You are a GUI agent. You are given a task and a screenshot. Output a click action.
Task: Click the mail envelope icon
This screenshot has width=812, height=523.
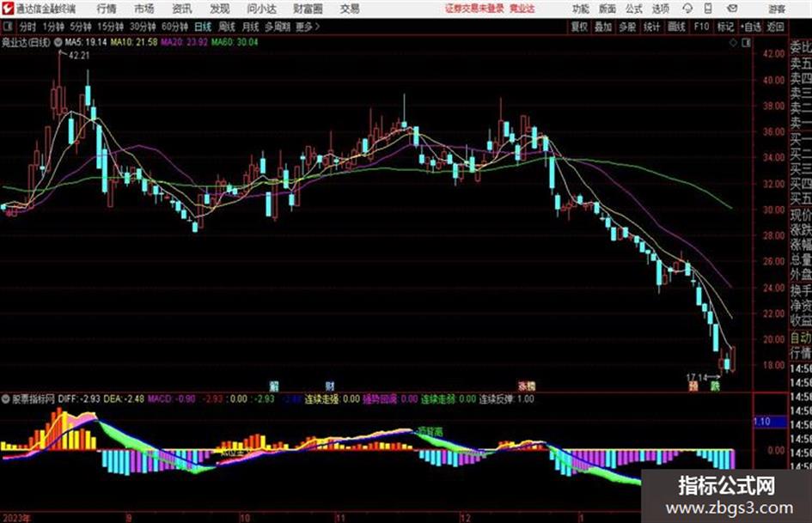[732, 9]
